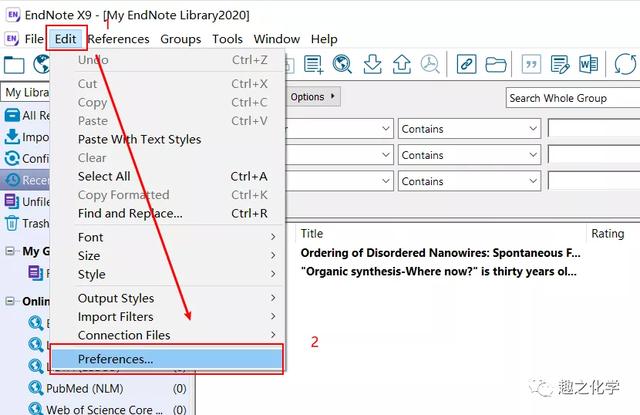Select All References in sidebar
The image size is (640, 415).
click(x=26, y=115)
